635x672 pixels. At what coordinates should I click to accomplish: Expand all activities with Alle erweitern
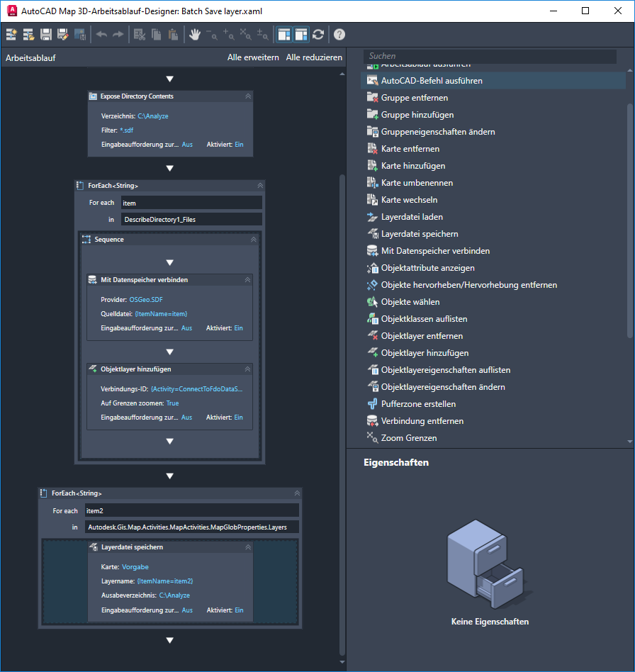253,57
